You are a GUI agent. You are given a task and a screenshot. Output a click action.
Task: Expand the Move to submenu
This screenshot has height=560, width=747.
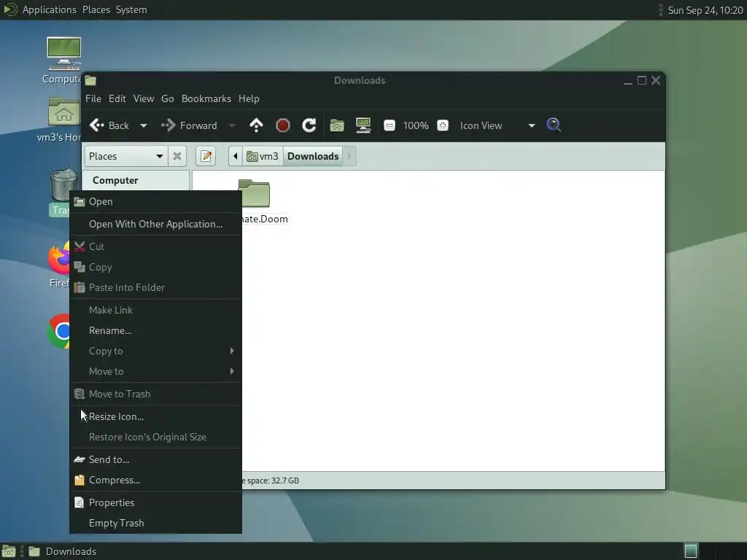coord(156,371)
